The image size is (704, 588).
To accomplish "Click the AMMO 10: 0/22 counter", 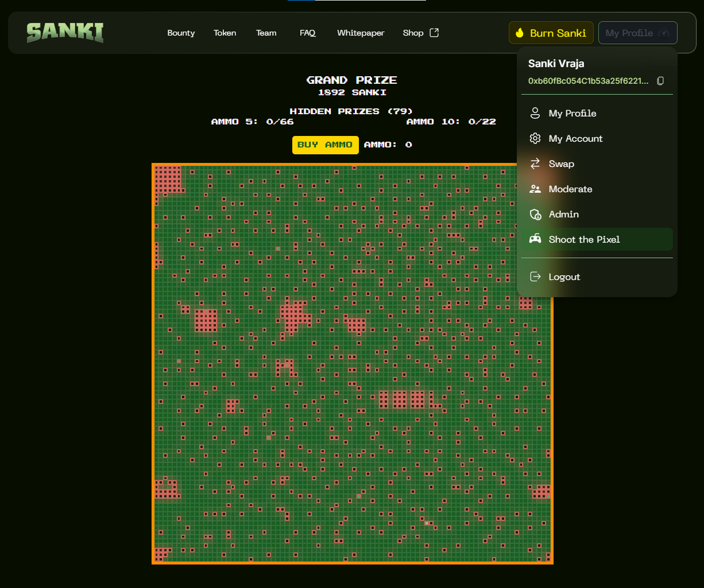I will click(451, 122).
